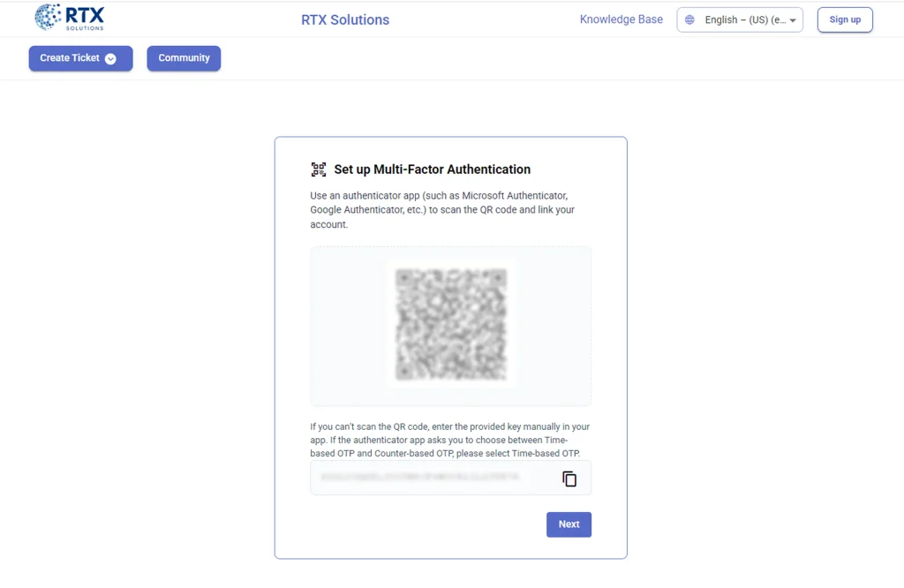Click the QR scan icon beside the heading
The height and width of the screenshot is (588, 904).
(318, 169)
